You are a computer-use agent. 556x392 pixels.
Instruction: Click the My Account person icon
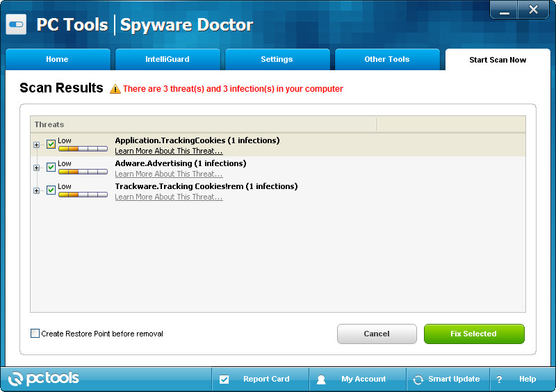321,379
